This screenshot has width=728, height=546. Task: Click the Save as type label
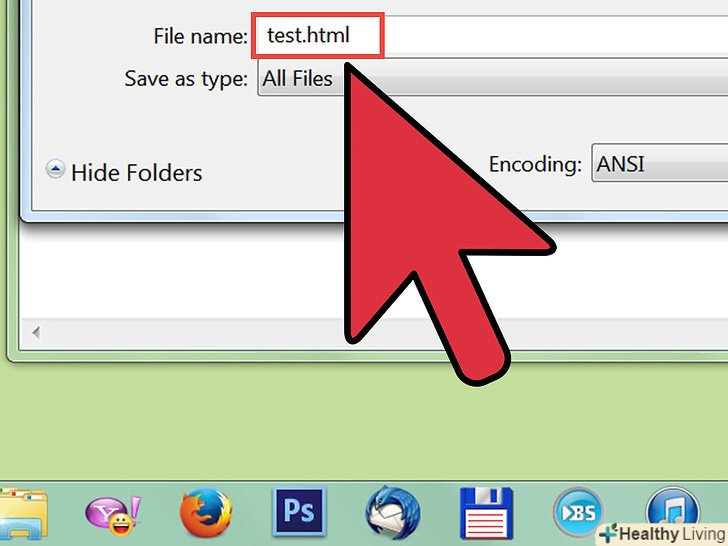click(186, 78)
